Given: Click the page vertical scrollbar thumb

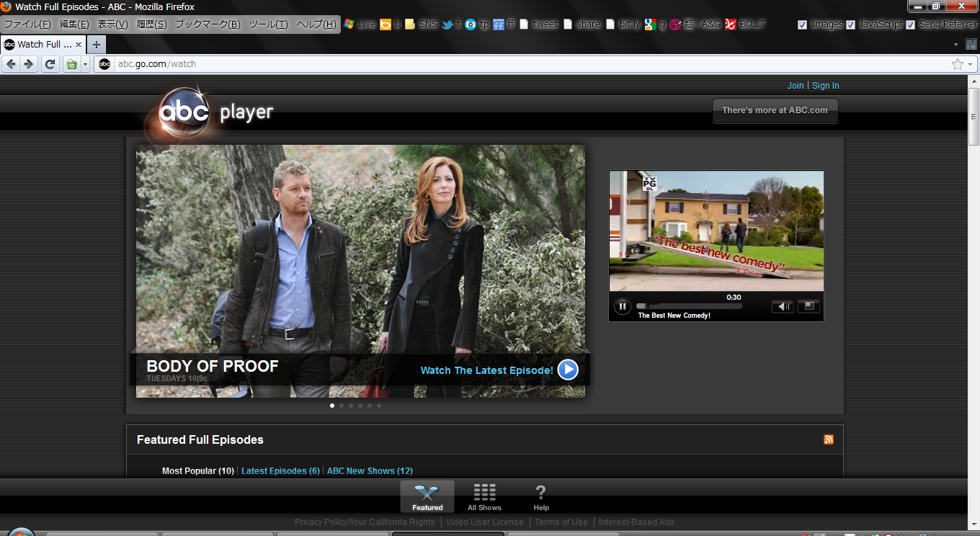Looking at the screenshot, I should pos(974,115).
